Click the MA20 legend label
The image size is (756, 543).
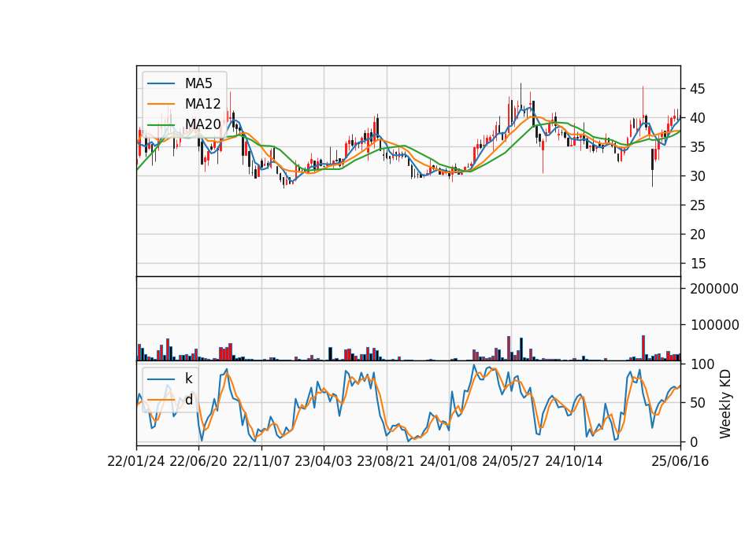coord(202,124)
